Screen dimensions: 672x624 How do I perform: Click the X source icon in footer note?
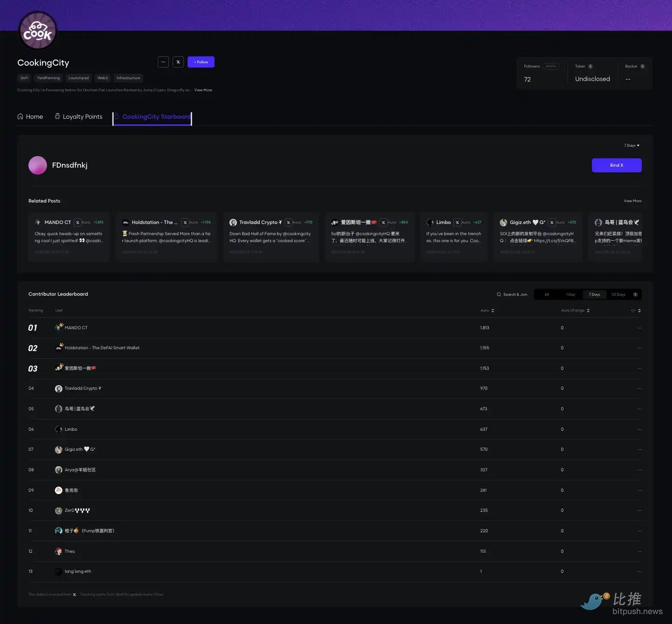click(x=74, y=595)
